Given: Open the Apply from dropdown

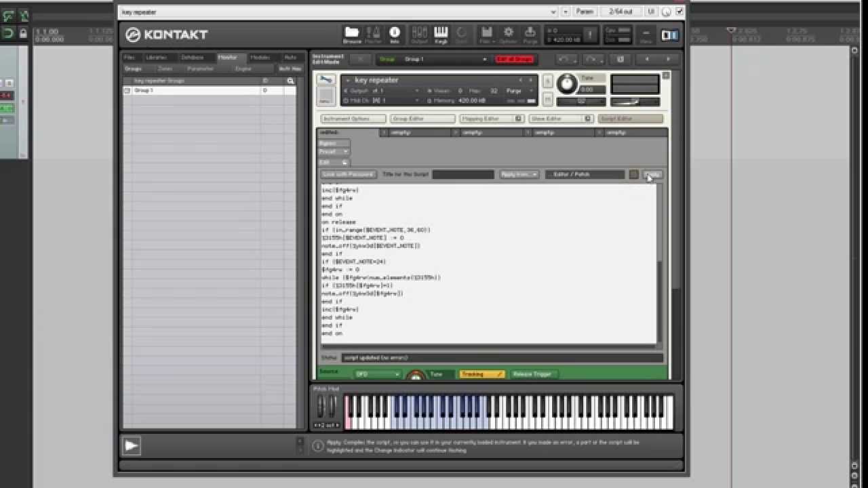Looking at the screenshot, I should pyautogui.click(x=519, y=175).
